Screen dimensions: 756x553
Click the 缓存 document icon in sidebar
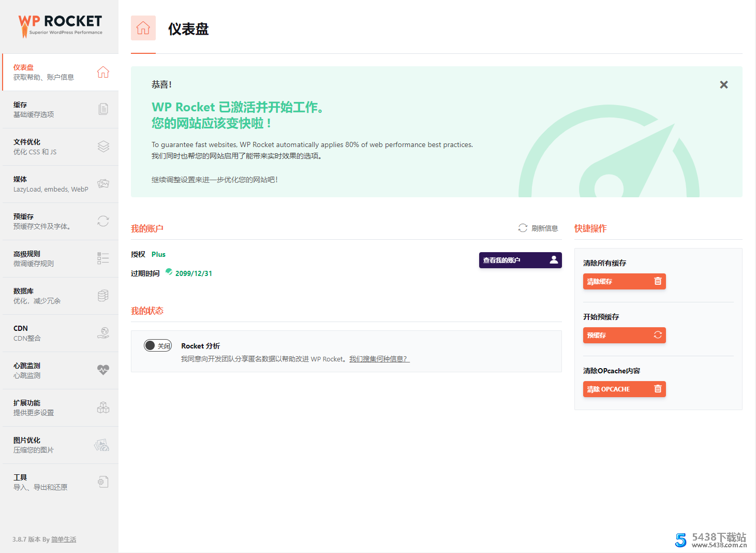(103, 109)
